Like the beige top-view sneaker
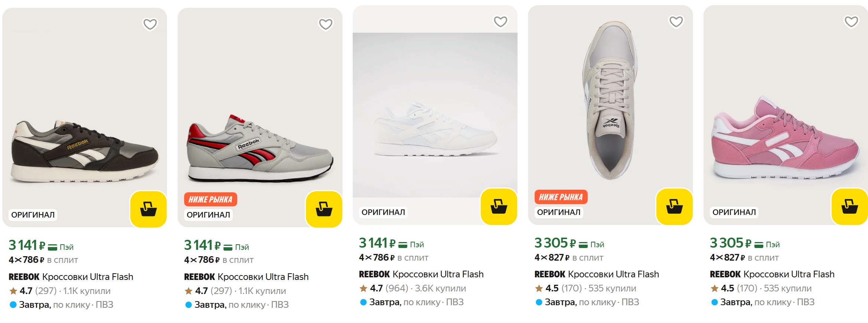Screen dimensions: 868x323 pyautogui.click(x=676, y=22)
